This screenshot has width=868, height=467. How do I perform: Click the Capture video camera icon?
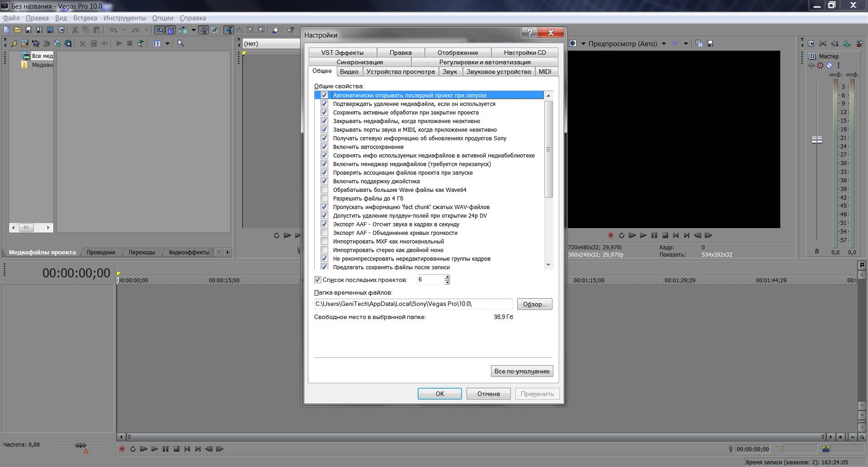36,43
